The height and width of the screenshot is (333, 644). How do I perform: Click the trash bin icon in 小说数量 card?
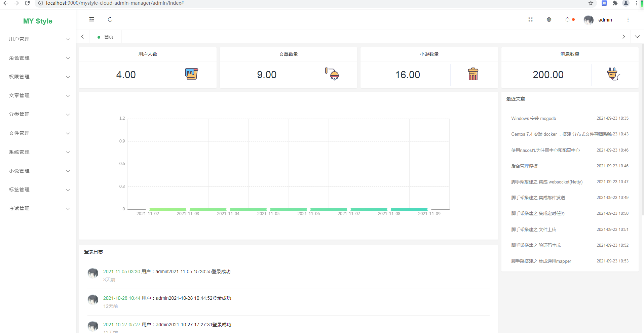473,74
